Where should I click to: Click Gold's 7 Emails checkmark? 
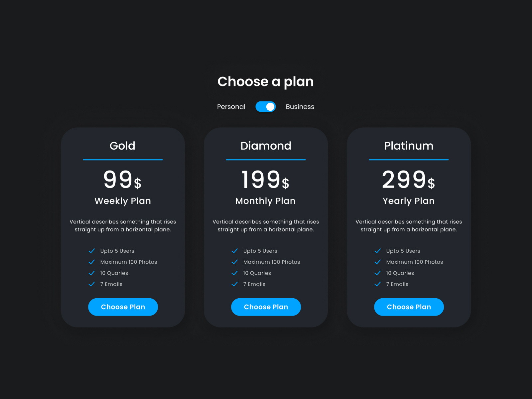(x=92, y=284)
